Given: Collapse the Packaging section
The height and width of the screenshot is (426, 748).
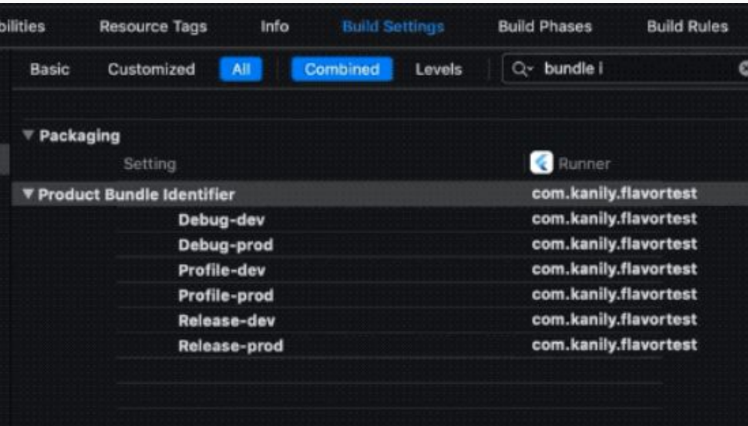Looking at the screenshot, I should [28, 136].
